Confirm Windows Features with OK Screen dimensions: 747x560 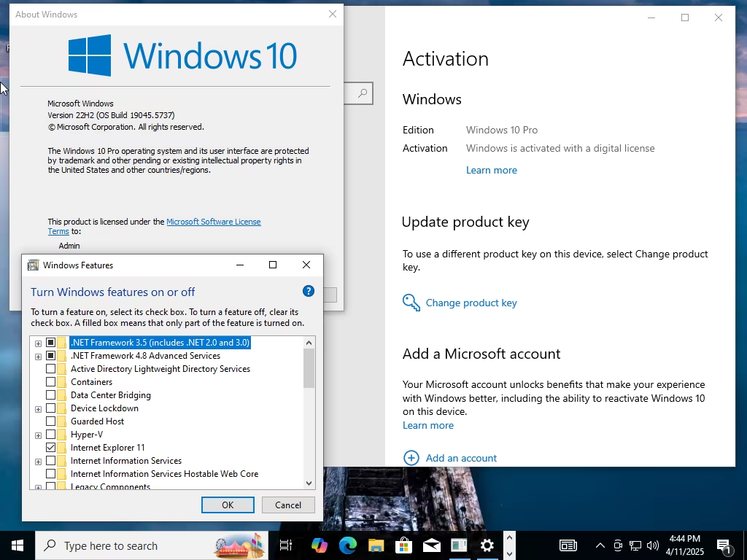[x=228, y=505]
